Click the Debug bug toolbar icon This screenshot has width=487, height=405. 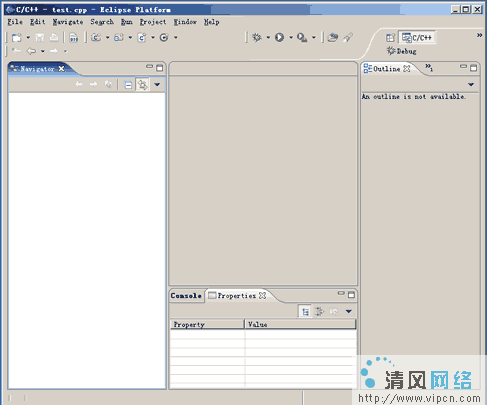pyautogui.click(x=257, y=37)
